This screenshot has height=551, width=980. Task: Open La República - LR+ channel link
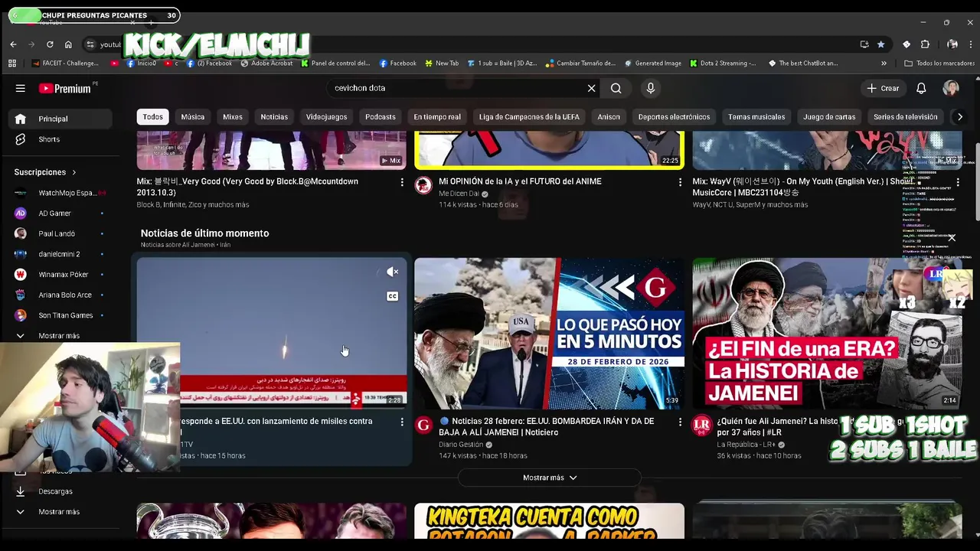pyautogui.click(x=746, y=445)
